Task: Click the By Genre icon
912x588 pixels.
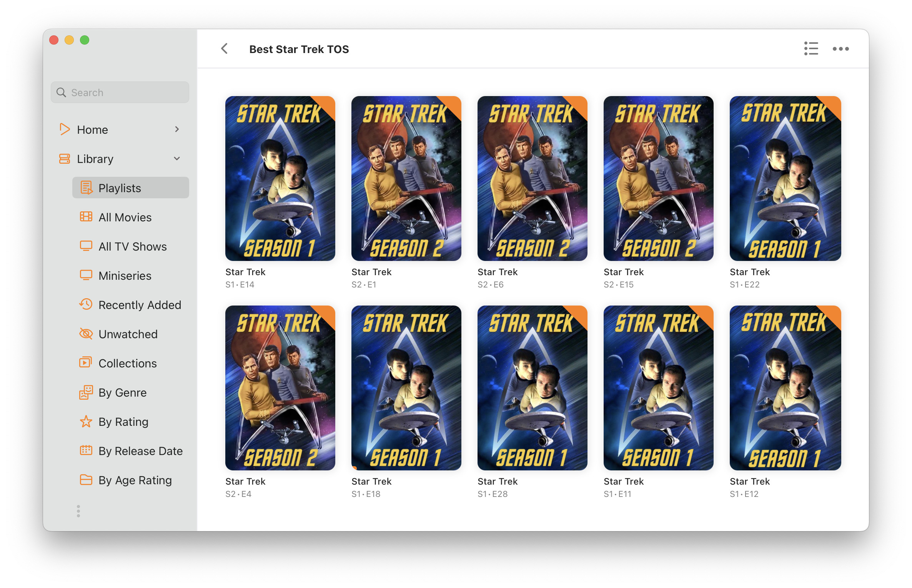Action: pos(86,392)
